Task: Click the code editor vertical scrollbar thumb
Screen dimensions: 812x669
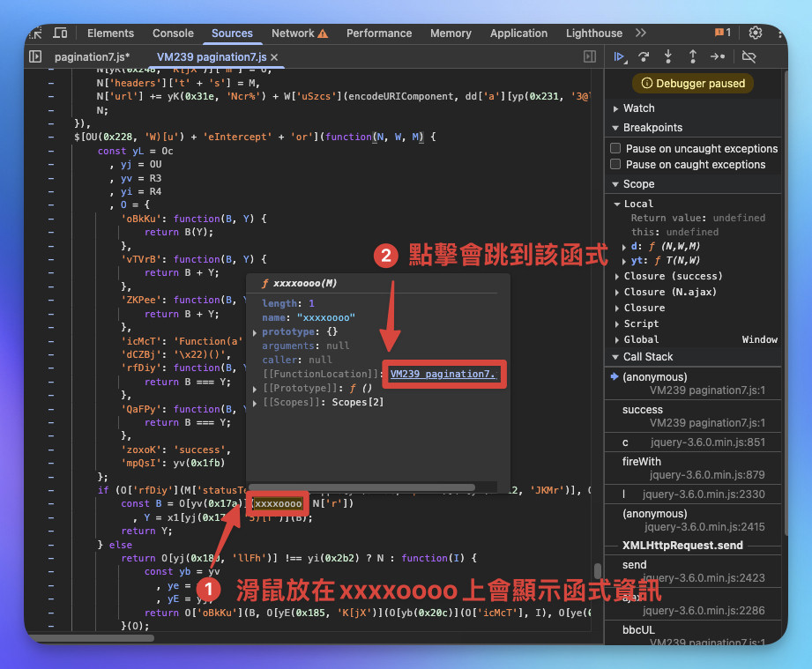Action: [x=598, y=570]
